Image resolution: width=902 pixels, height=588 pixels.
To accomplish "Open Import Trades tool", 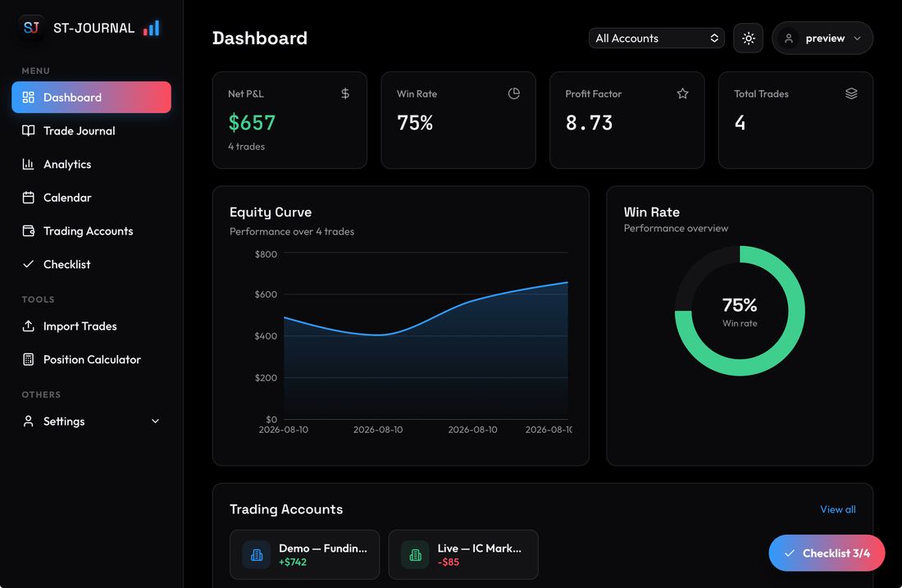I will 92,326.
